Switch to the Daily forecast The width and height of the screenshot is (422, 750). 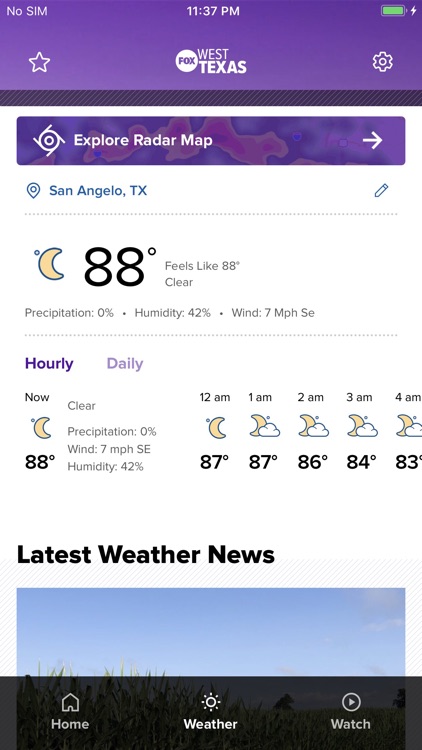[125, 364]
